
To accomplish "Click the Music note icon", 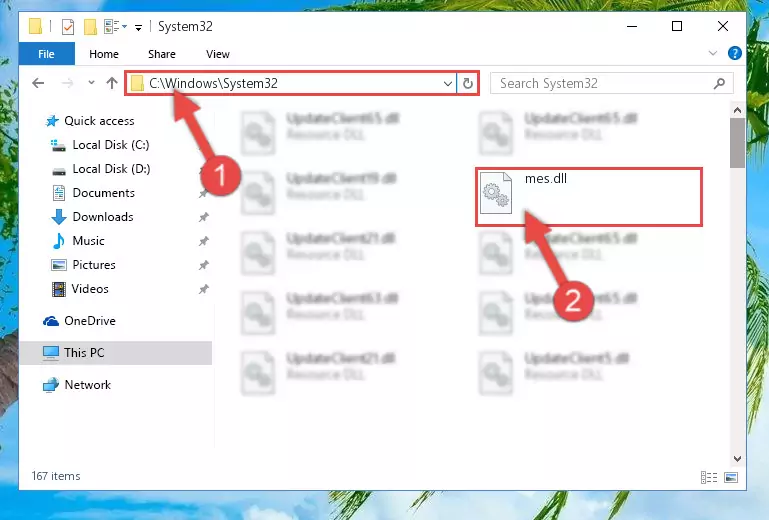I will (x=59, y=241).
